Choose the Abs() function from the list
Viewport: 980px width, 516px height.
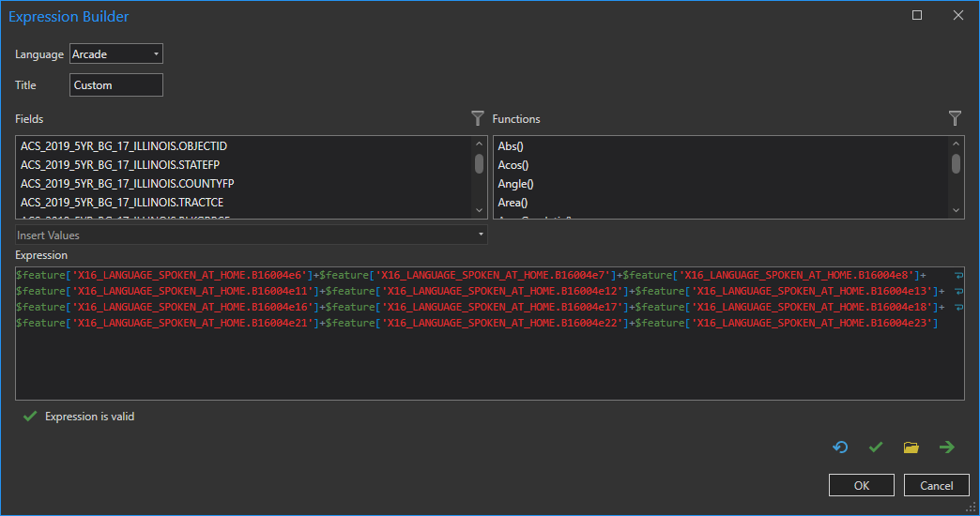point(511,146)
